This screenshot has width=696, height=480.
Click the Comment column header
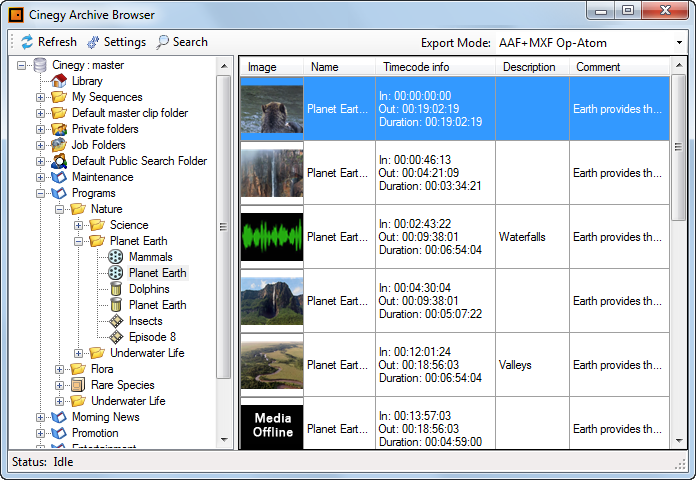click(x=619, y=67)
